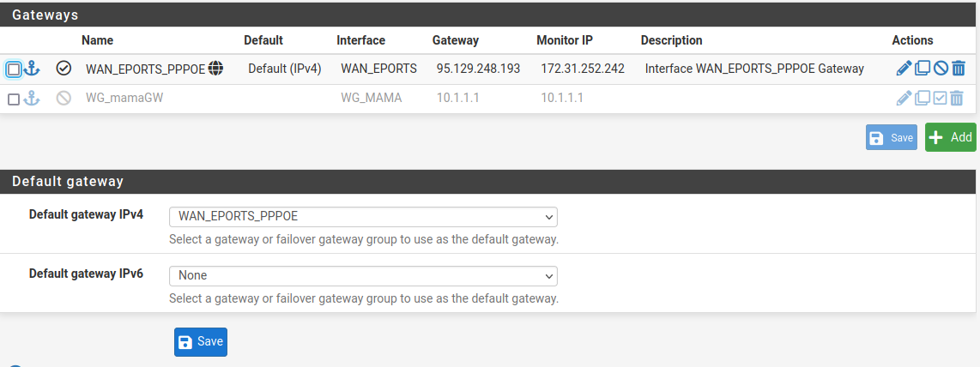Tick the checkbox for the WAN_EPORTS_PPPOE row
980x367 pixels.
click(14, 69)
